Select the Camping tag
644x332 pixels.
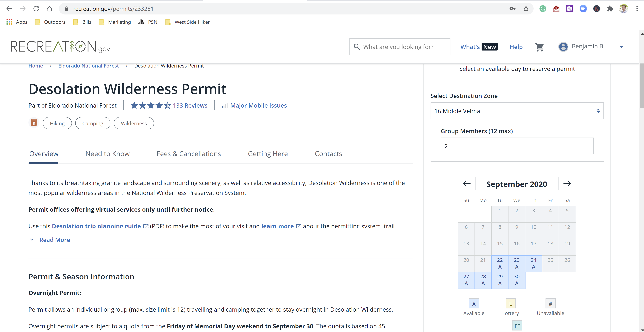93,123
